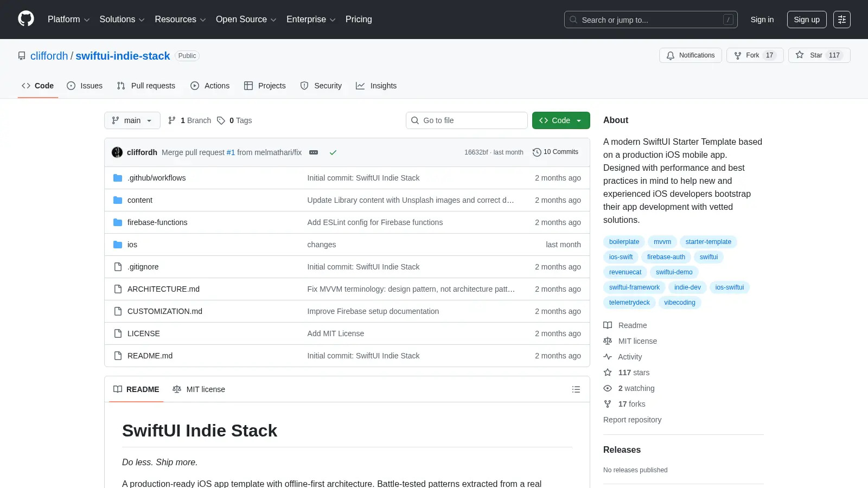The height and width of the screenshot is (488, 868).
Task: Open the 10 Commits history
Action: 556,152
